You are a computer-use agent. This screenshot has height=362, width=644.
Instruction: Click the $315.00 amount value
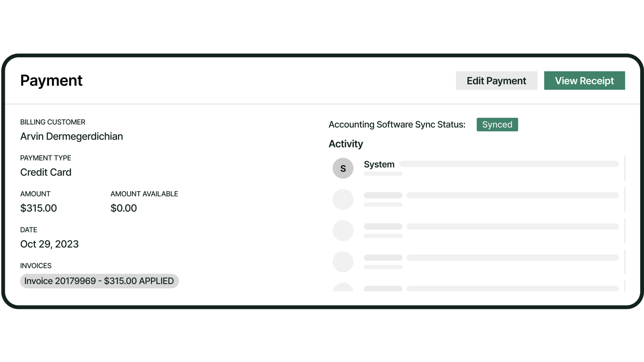click(x=38, y=208)
